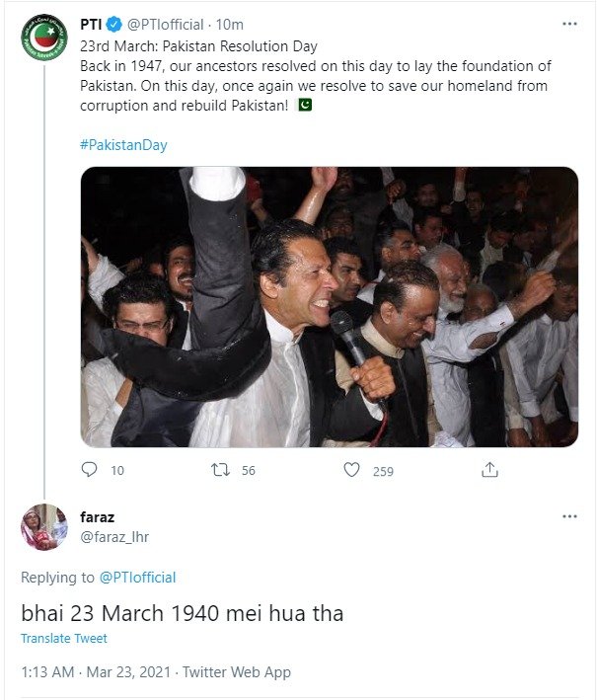Click the share icon under PTI tweet
The height and width of the screenshot is (700, 597).
pos(489,471)
